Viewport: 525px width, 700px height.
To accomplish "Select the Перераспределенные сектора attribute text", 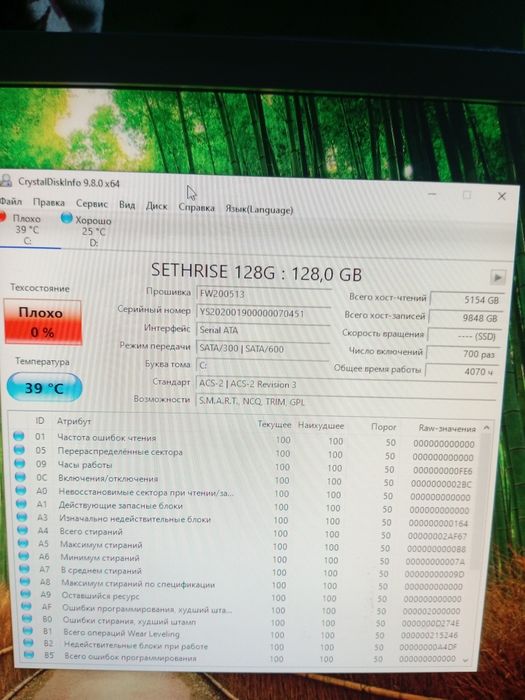I will (120, 451).
